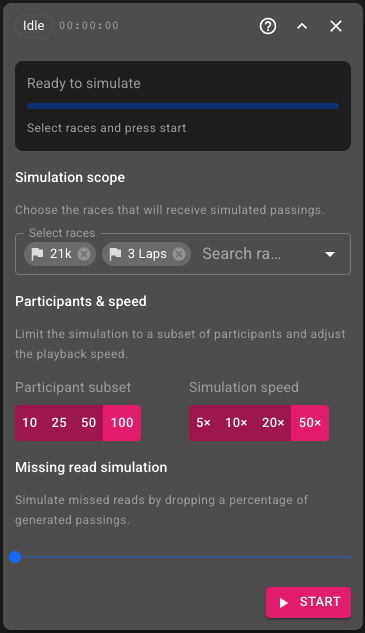
Task: Select the 100 participant subset option
Action: 122,423
